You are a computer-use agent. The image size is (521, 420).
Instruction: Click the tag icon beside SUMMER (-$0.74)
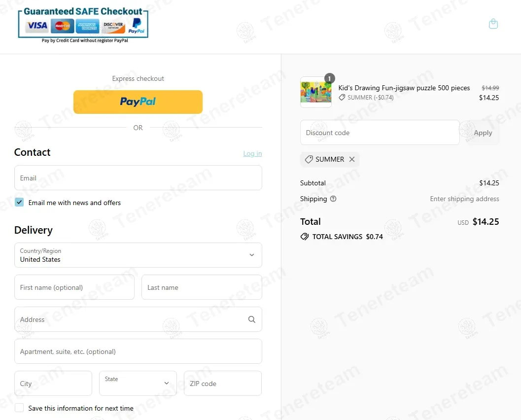(x=342, y=97)
